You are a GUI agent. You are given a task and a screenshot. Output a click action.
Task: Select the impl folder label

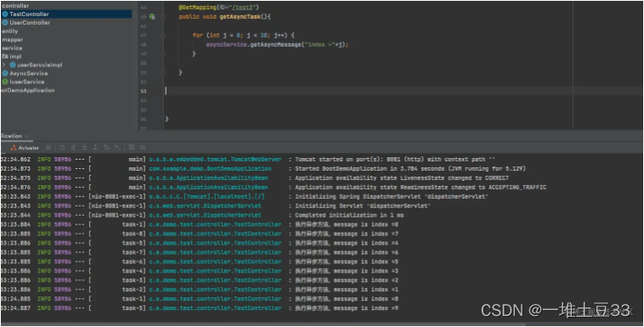[x=15, y=56]
